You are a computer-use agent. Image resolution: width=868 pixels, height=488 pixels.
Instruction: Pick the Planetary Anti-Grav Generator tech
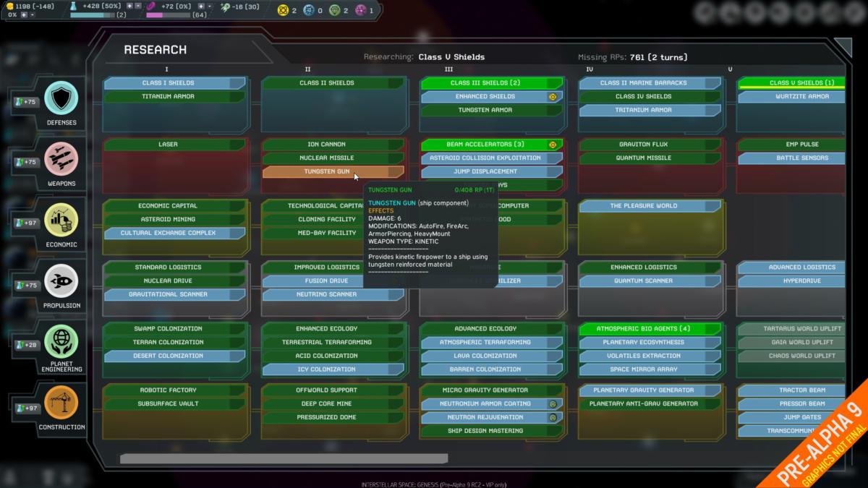click(x=650, y=404)
